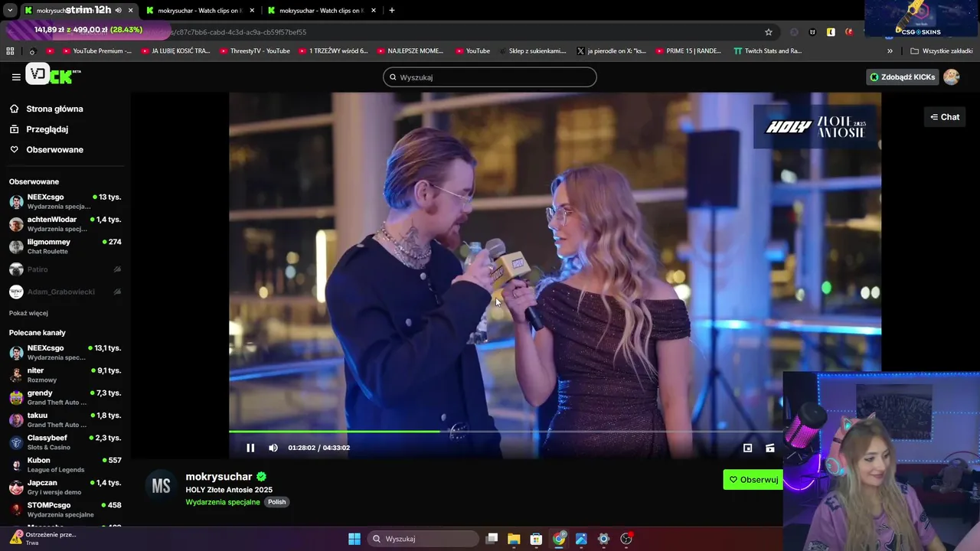Open the recommended channel STOMPcsgo
Viewport: 980px width, 551px height.
point(65,509)
